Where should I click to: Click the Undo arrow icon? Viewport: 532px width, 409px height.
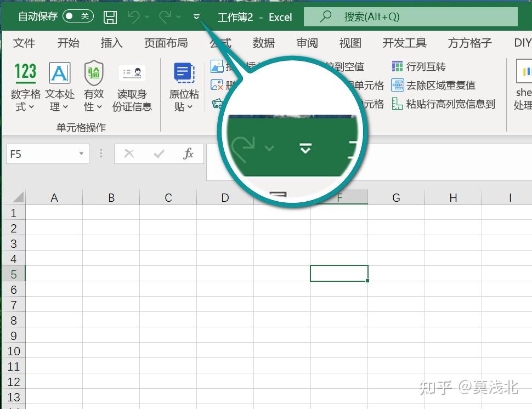[133, 17]
